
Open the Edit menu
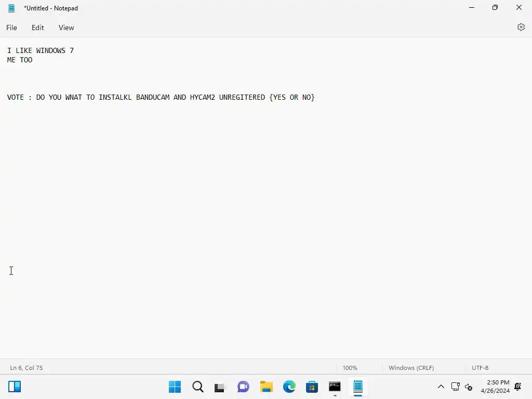pos(37,28)
